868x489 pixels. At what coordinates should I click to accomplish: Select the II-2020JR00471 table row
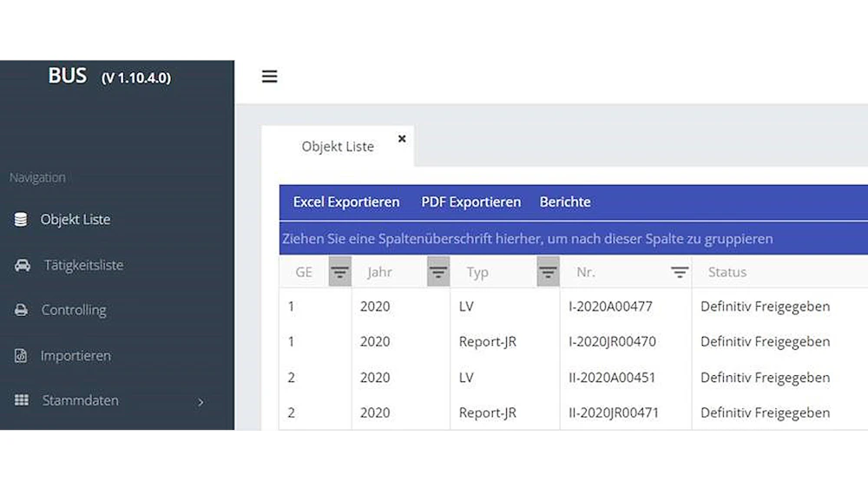click(x=613, y=413)
